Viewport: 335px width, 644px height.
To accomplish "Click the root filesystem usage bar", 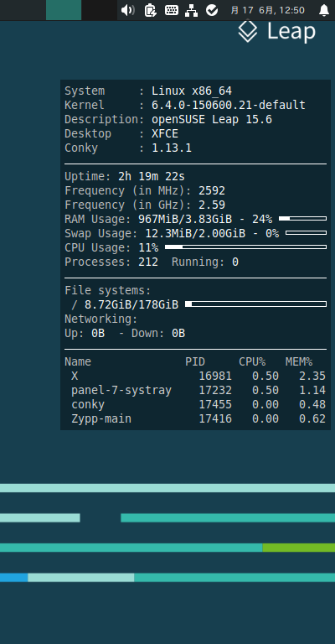I will click(256, 304).
